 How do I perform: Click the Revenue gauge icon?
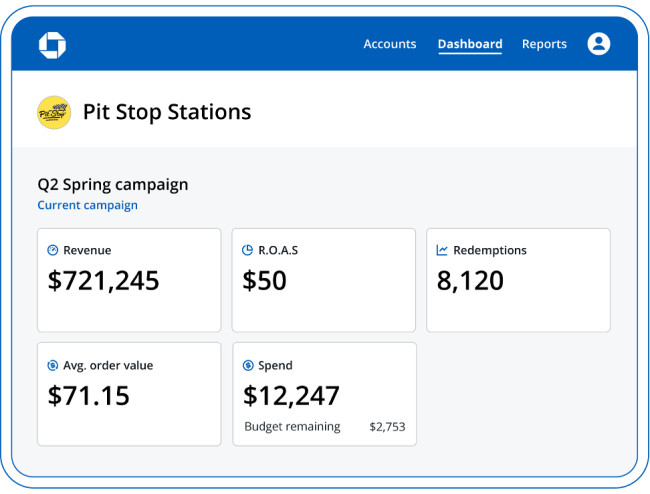pyautogui.click(x=53, y=250)
